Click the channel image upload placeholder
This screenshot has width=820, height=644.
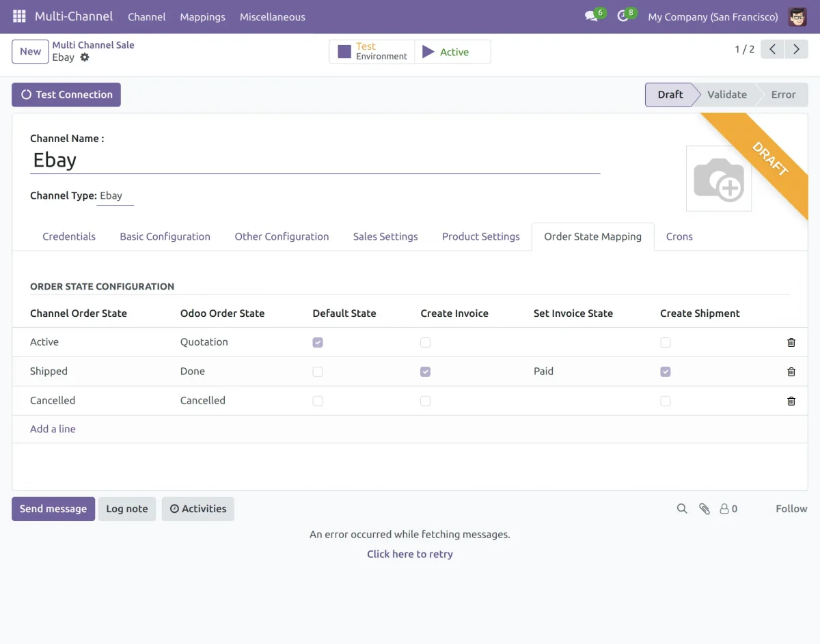[718, 179]
